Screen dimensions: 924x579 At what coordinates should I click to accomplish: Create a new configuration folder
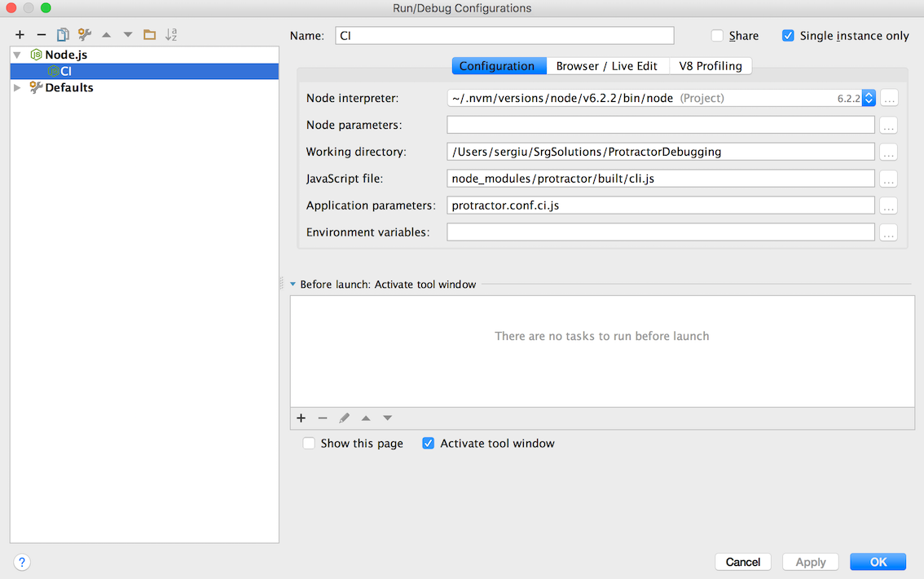click(x=149, y=34)
